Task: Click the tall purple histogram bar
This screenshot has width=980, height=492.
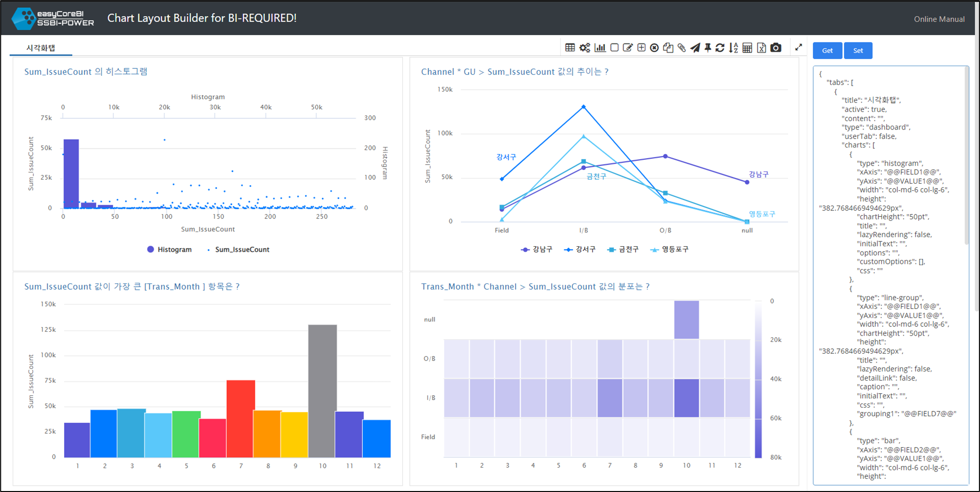Action: click(x=71, y=174)
